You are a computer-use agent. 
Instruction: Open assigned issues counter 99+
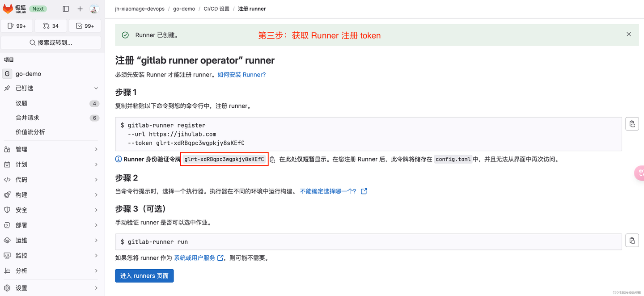17,26
